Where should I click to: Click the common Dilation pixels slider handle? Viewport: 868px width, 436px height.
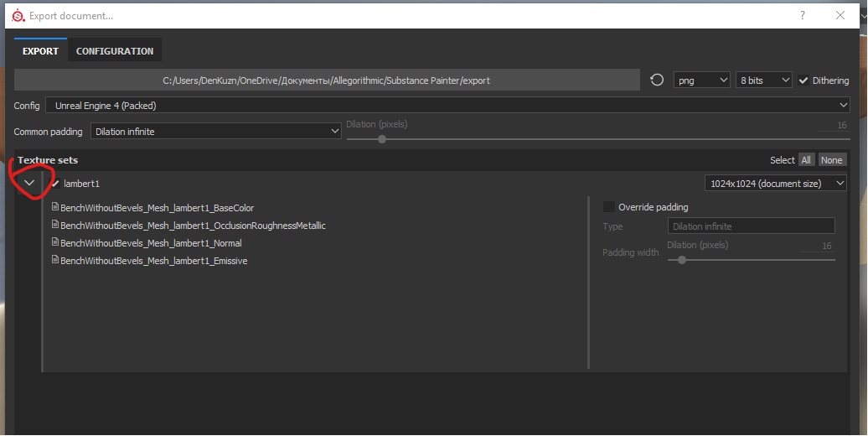382,139
